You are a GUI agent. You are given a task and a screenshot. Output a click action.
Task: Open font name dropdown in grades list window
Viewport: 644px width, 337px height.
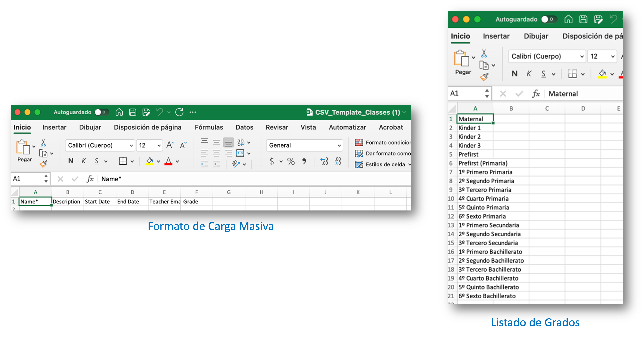click(582, 57)
